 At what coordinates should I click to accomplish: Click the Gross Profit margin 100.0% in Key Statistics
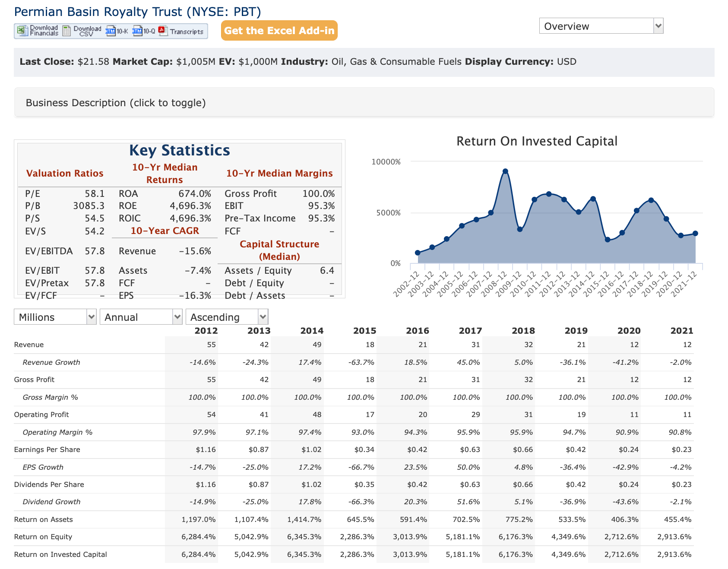click(319, 194)
